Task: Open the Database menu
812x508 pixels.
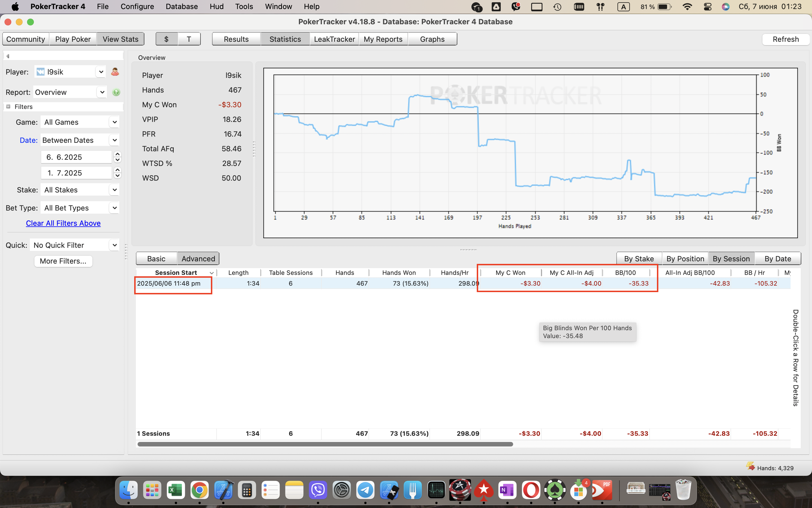Action: pyautogui.click(x=182, y=6)
